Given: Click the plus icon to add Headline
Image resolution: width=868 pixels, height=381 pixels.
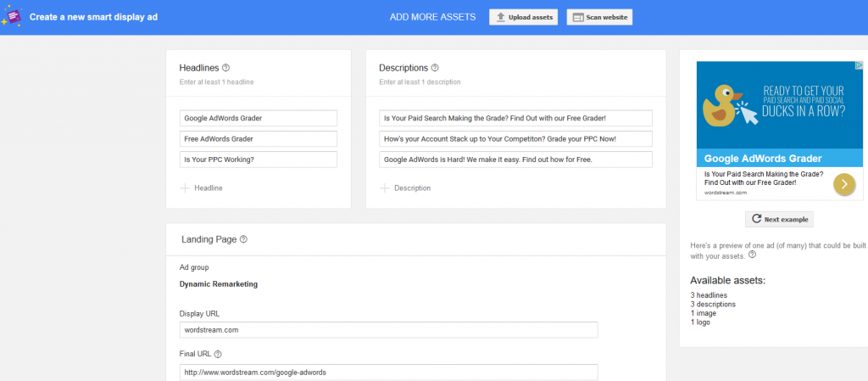Looking at the screenshot, I should [184, 188].
